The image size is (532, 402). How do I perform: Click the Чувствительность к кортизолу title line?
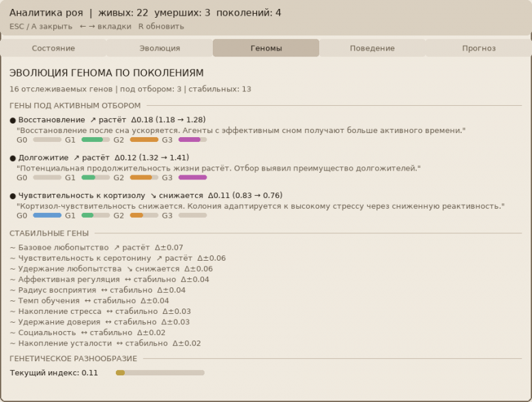click(x=150, y=196)
